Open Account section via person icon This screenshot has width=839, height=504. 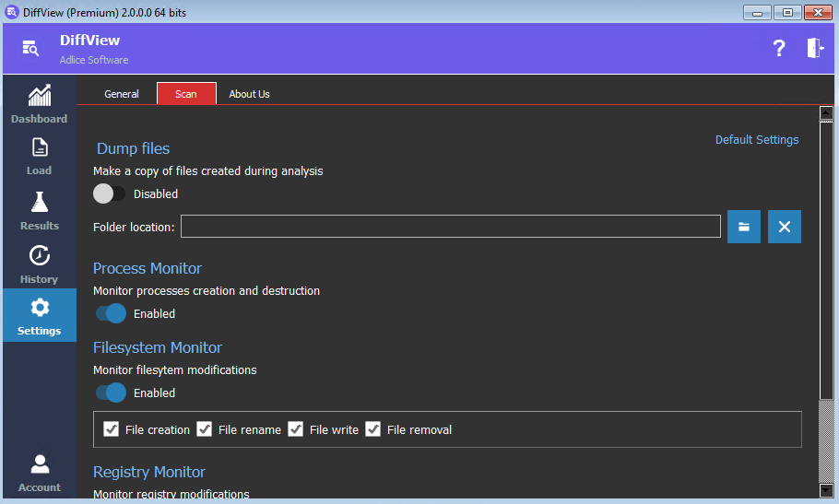tap(39, 463)
